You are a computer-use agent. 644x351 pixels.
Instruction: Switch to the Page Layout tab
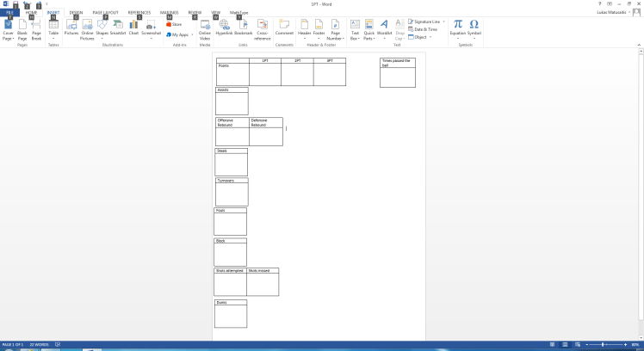(x=105, y=13)
